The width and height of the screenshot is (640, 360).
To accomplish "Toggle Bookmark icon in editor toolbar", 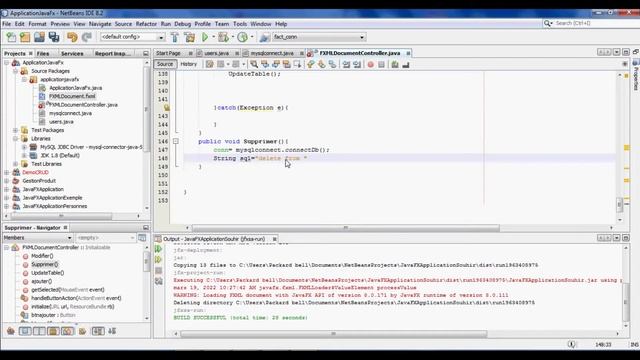I will [x=333, y=64].
